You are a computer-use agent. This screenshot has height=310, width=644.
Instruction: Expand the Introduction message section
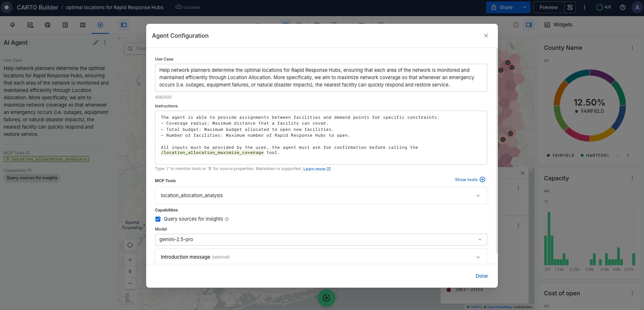tap(478, 257)
